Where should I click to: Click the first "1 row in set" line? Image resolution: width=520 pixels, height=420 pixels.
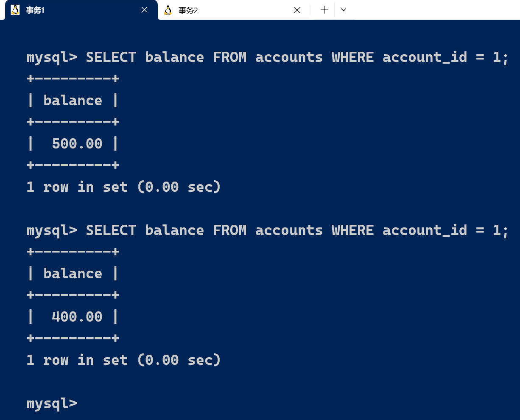pyautogui.click(x=123, y=187)
